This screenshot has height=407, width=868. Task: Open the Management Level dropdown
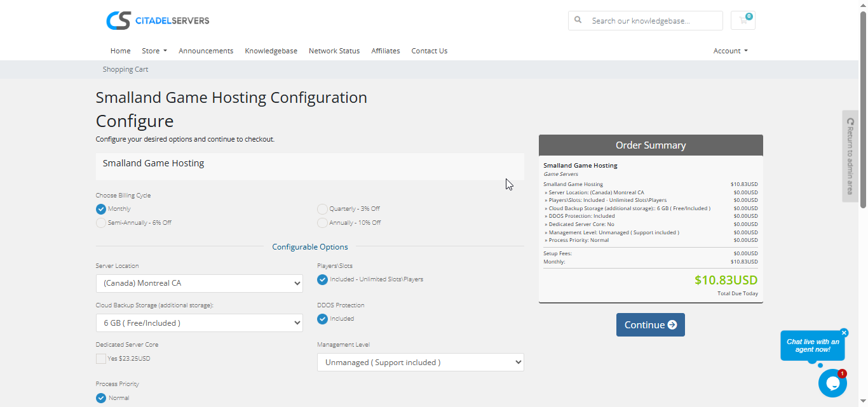coord(420,362)
